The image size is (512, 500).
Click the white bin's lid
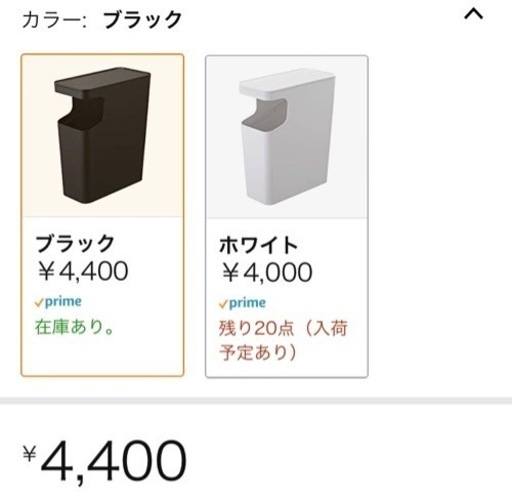tap(287, 83)
